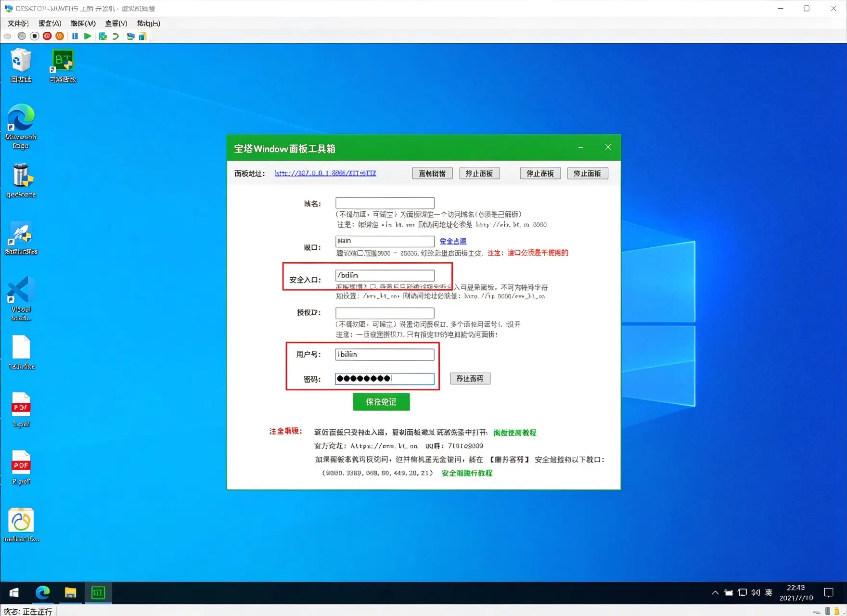The width and height of the screenshot is (847, 616).
Task: Open the Windows Start menu
Action: click(x=14, y=592)
